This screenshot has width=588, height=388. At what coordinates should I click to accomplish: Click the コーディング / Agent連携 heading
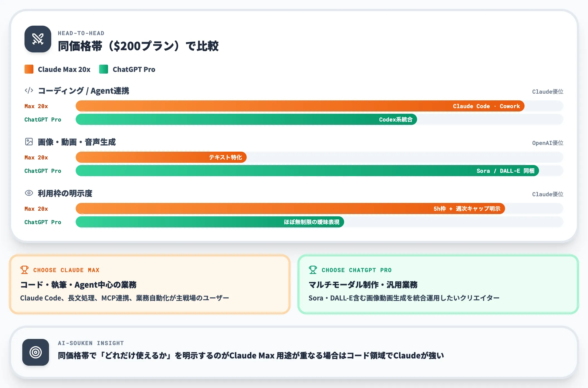pos(84,91)
